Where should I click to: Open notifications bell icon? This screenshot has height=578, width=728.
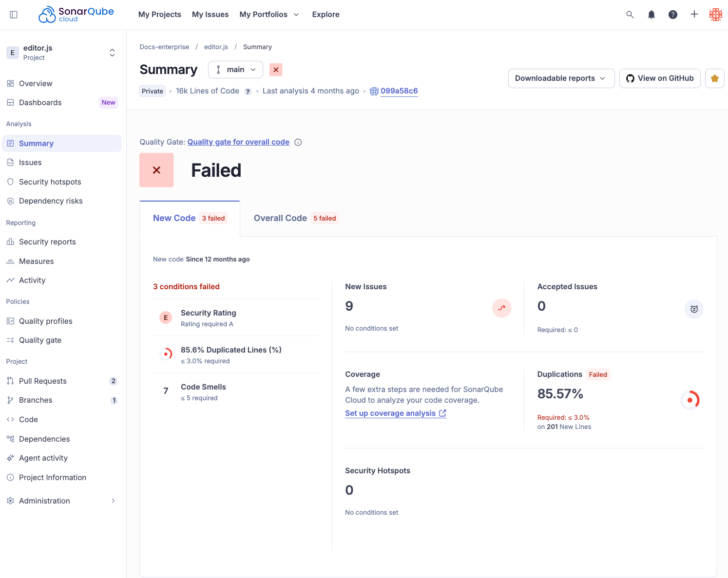click(651, 15)
